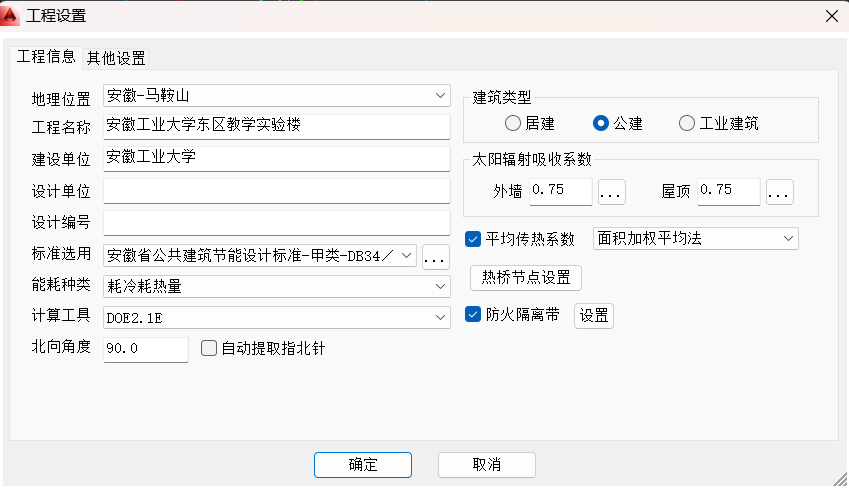Select the 工程信息 tab
This screenshot has height=489, width=849.
[46, 56]
